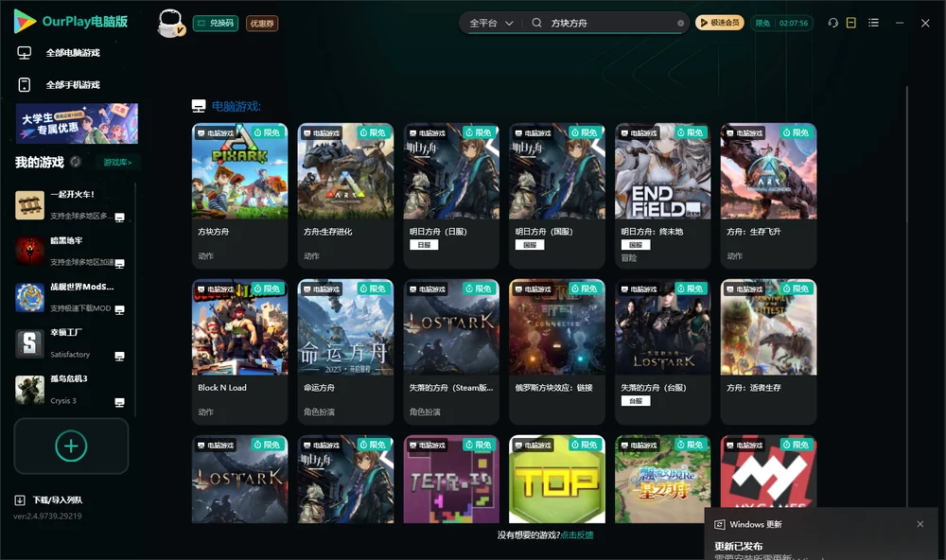Open the hamburger list menu icon
Viewport: 946px width, 560px height.
click(873, 23)
